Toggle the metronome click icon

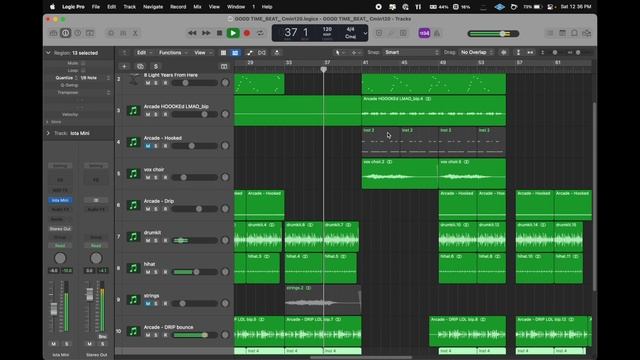coord(437,33)
